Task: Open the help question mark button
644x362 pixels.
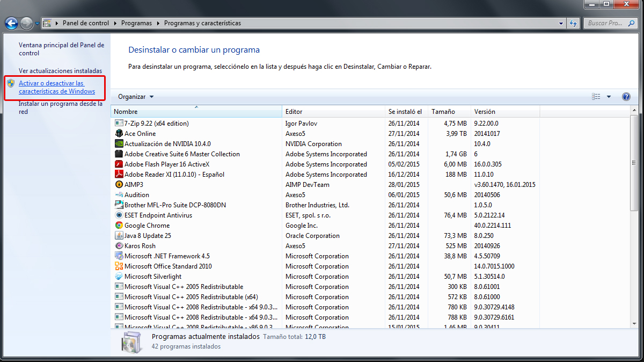Action: (626, 97)
